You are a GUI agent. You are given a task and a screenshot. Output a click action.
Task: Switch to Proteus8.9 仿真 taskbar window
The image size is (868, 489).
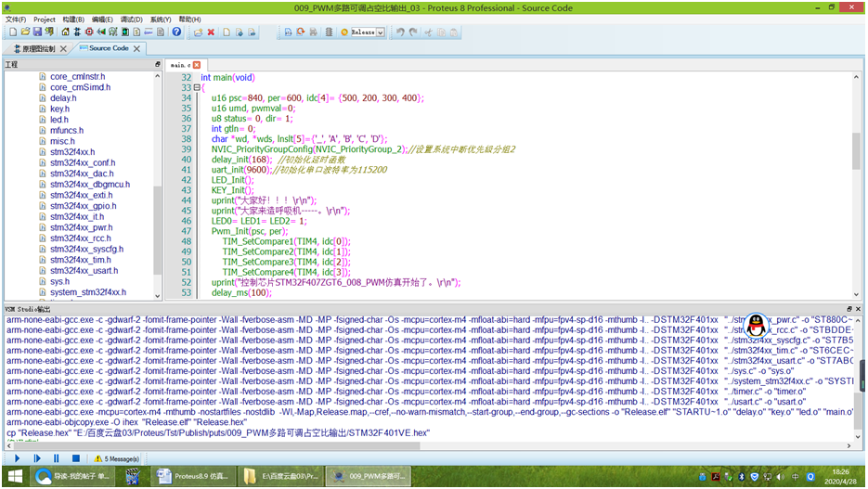coord(193,476)
